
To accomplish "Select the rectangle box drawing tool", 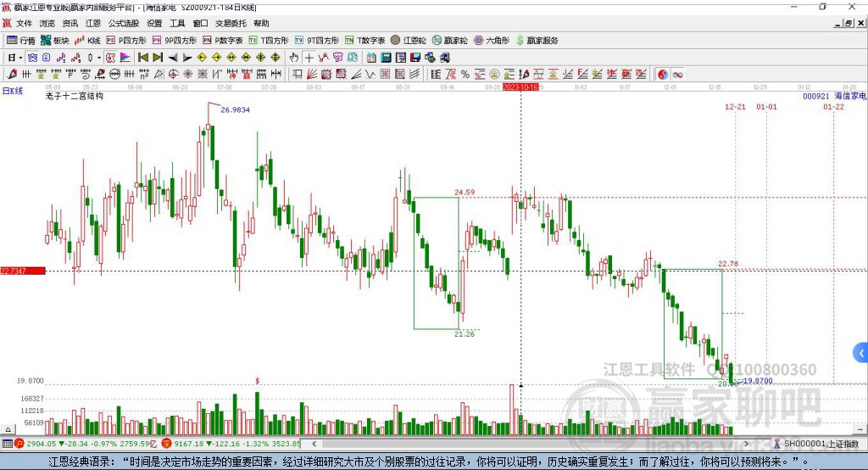I will click(298, 74).
